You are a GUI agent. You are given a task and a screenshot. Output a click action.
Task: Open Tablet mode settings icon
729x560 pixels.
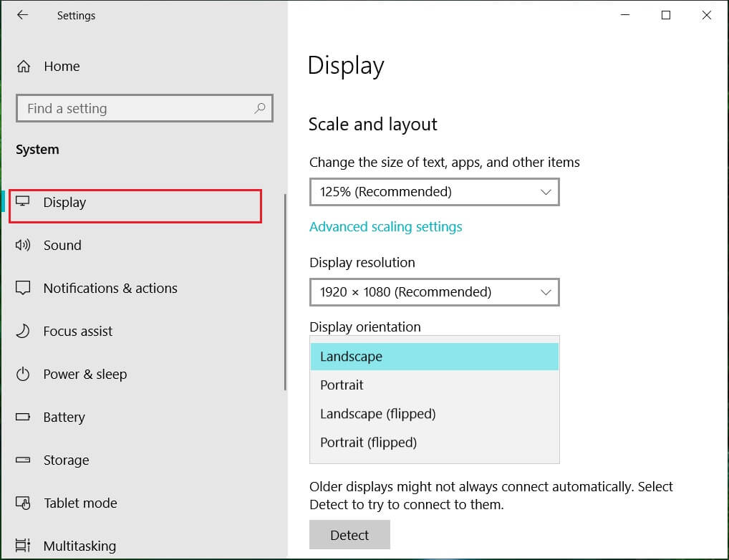(24, 503)
